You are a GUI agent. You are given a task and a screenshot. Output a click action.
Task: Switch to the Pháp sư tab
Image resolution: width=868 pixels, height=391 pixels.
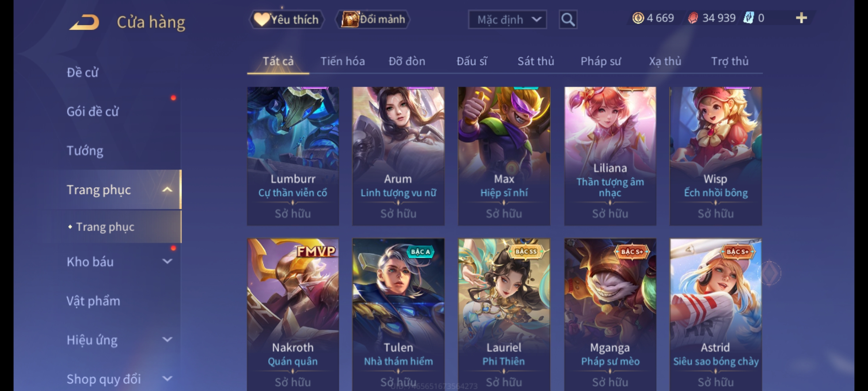pyautogui.click(x=600, y=61)
